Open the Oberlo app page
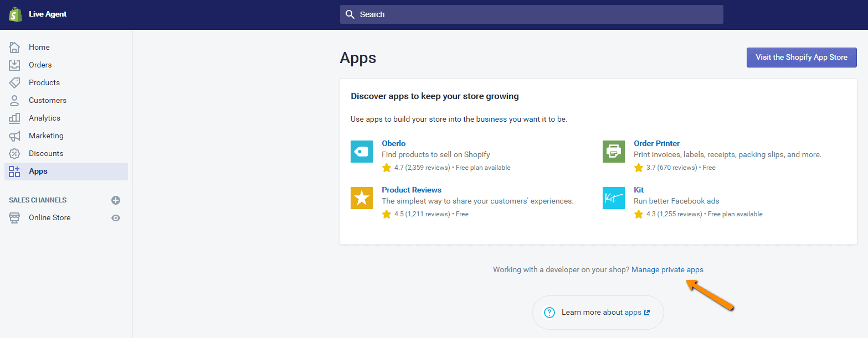This screenshot has height=338, width=868. tap(393, 143)
